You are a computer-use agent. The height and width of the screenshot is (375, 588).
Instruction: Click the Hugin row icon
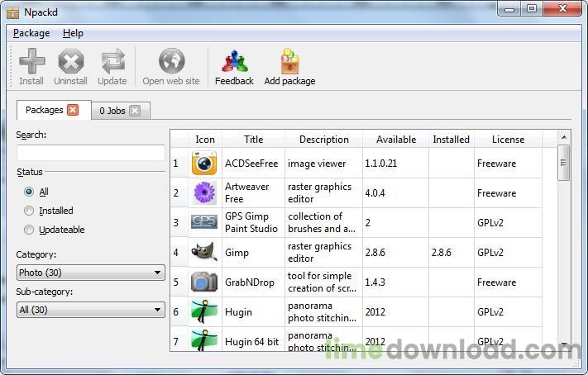(204, 311)
